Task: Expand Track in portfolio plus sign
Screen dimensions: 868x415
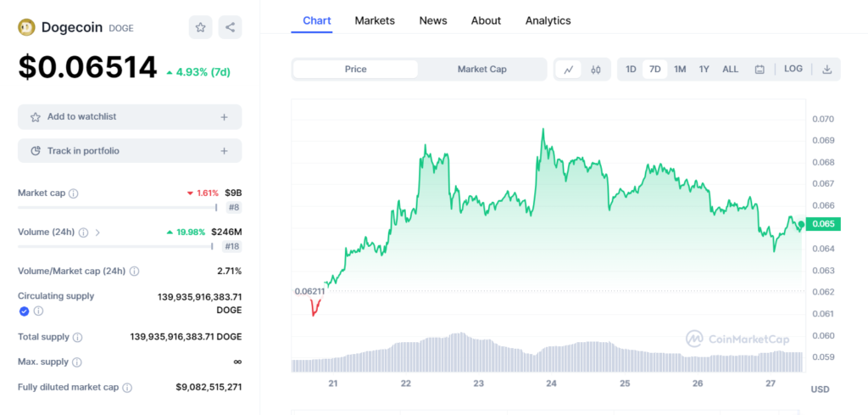Action: coord(224,151)
